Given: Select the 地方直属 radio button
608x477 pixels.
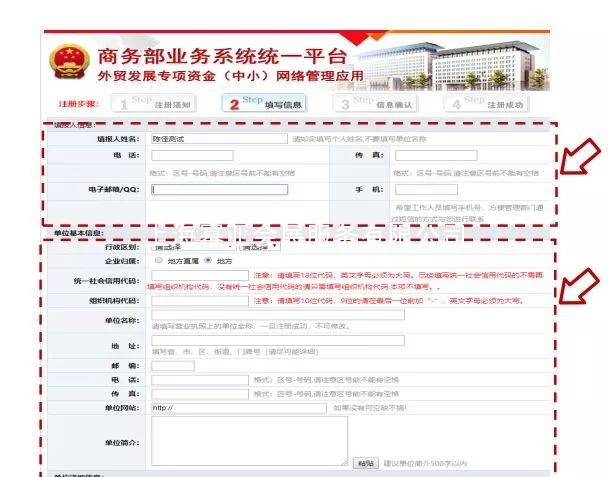Looking at the screenshot, I should (158, 260).
